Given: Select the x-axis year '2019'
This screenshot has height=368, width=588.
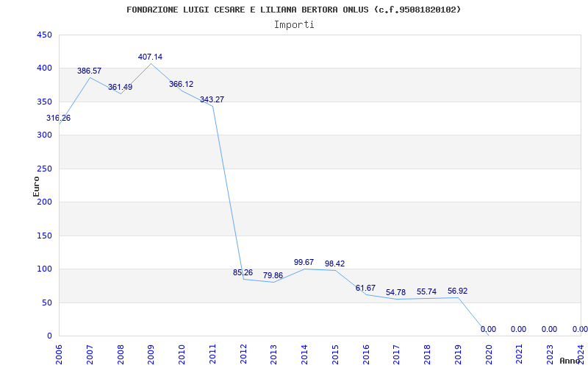Looking at the screenshot, I should coord(458,355).
